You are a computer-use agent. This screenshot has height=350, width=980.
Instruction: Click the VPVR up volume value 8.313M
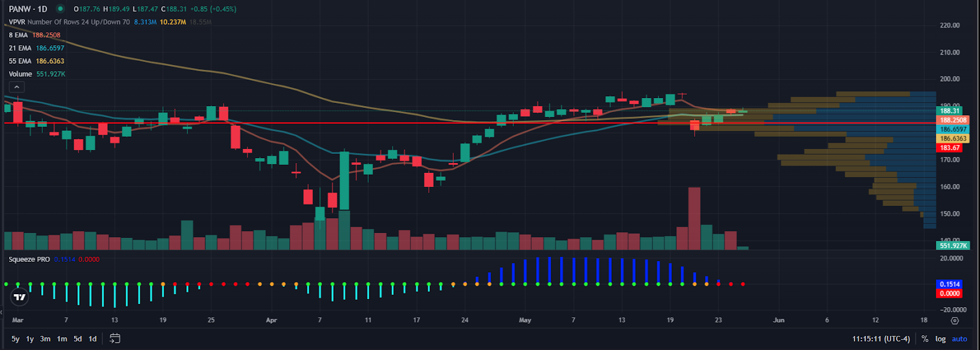[145, 22]
